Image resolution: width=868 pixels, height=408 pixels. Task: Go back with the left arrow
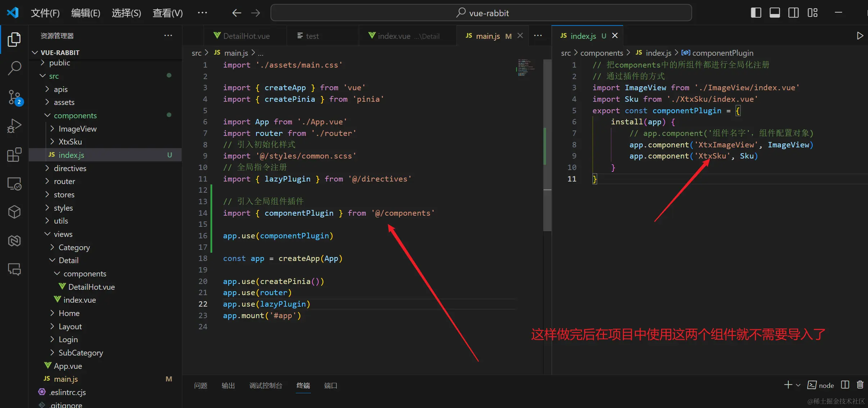tap(236, 13)
